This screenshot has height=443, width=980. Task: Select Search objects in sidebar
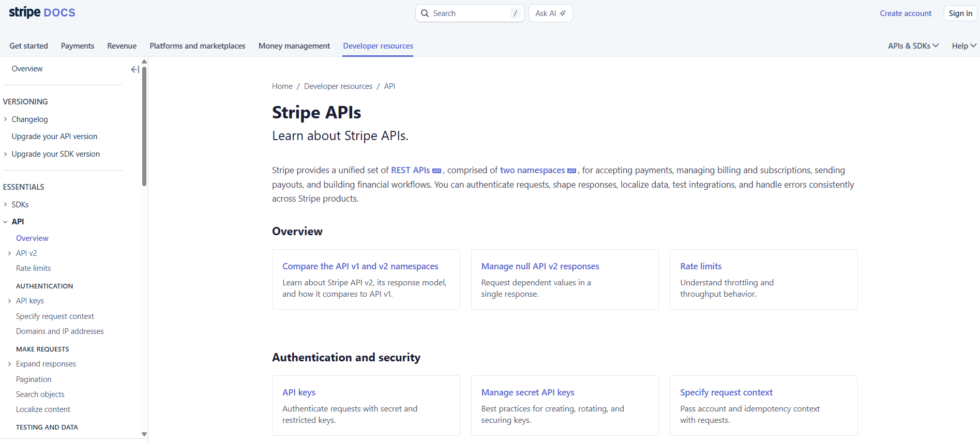tap(40, 394)
